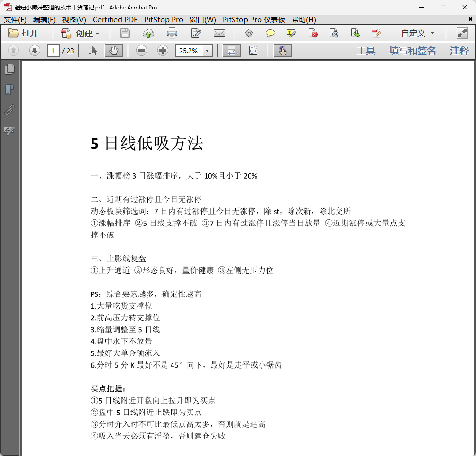Open the PitStop Pro menu
The width and height of the screenshot is (476, 456).
[164, 19]
